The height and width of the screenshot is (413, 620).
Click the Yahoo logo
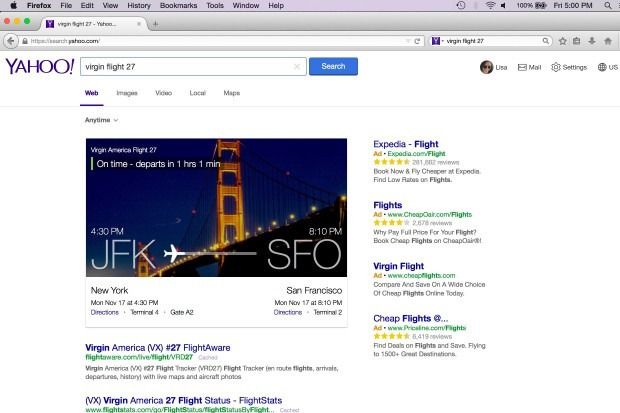point(40,66)
